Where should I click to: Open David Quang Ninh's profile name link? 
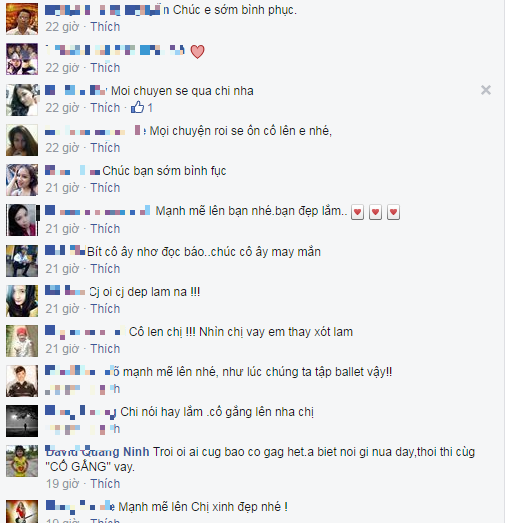[x=97, y=452]
